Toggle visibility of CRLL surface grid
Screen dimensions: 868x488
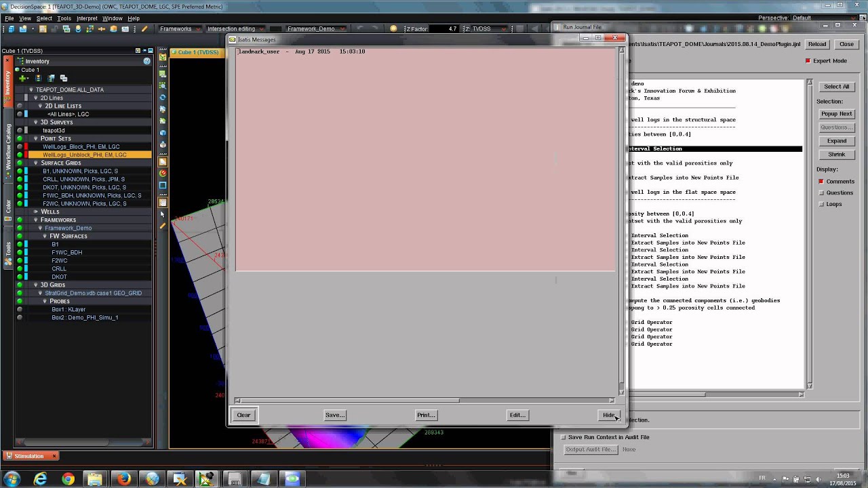tap(20, 179)
